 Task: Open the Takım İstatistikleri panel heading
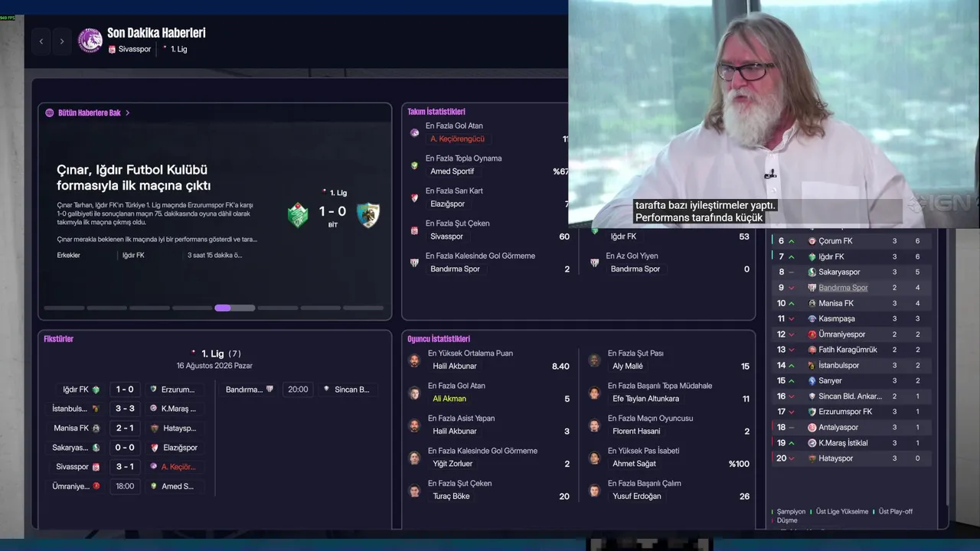[436, 112]
